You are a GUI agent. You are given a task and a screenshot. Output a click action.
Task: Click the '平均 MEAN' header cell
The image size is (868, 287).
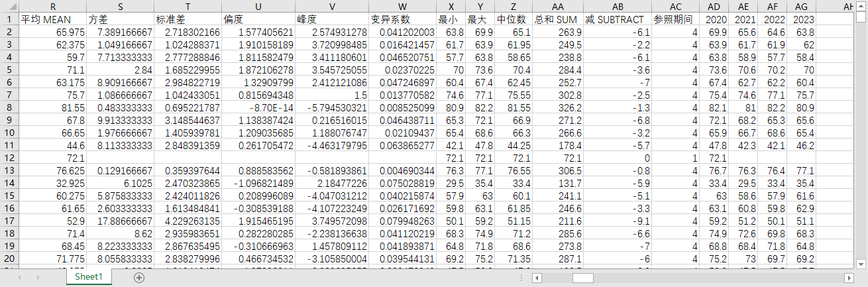(x=52, y=19)
